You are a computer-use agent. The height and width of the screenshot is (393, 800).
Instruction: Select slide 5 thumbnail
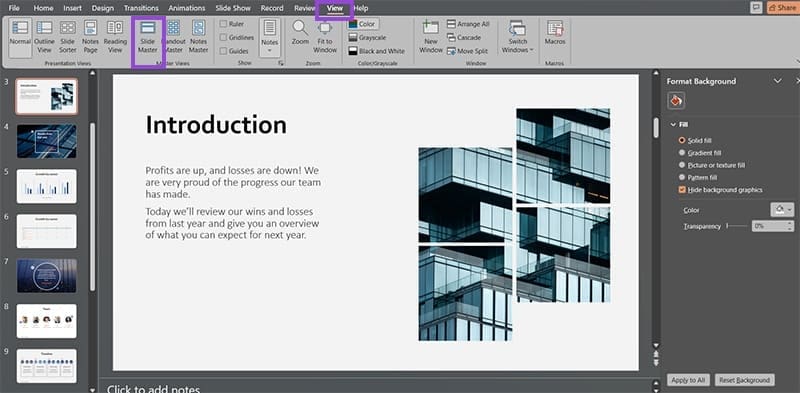click(46, 186)
